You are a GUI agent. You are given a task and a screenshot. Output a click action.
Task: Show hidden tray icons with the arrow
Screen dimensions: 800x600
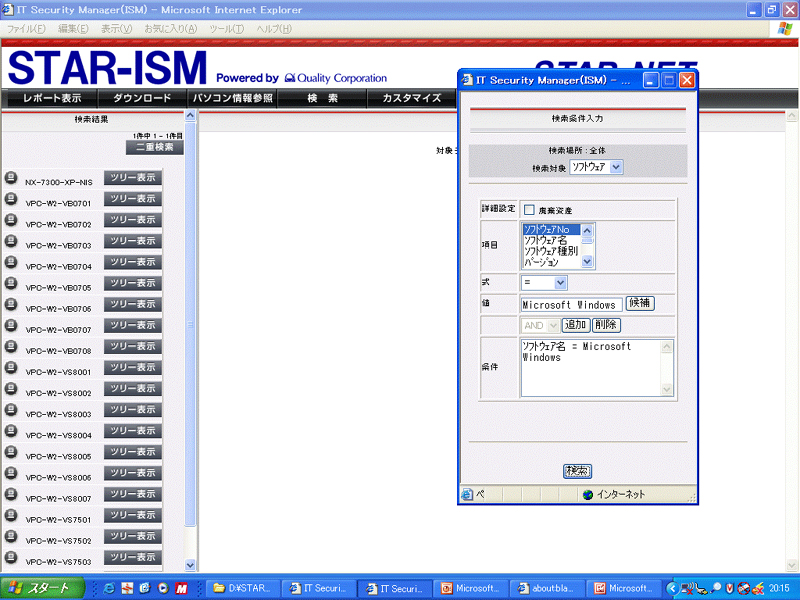(x=672, y=588)
